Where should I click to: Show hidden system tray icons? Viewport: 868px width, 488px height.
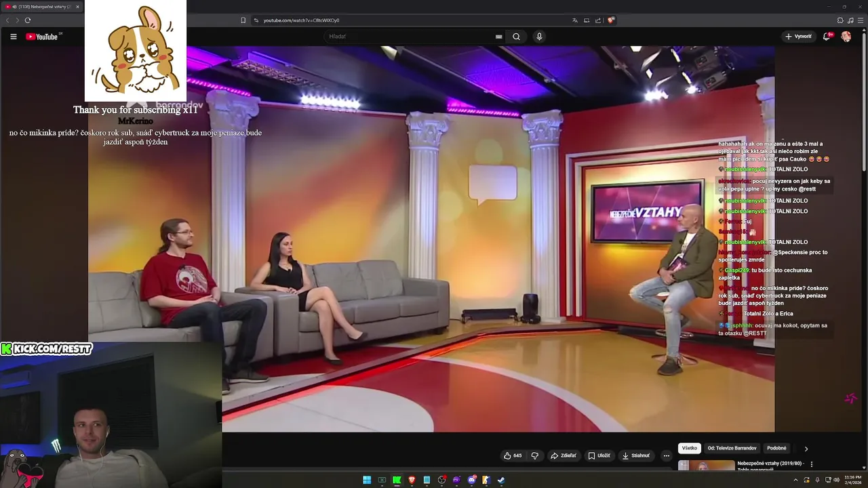(795, 480)
